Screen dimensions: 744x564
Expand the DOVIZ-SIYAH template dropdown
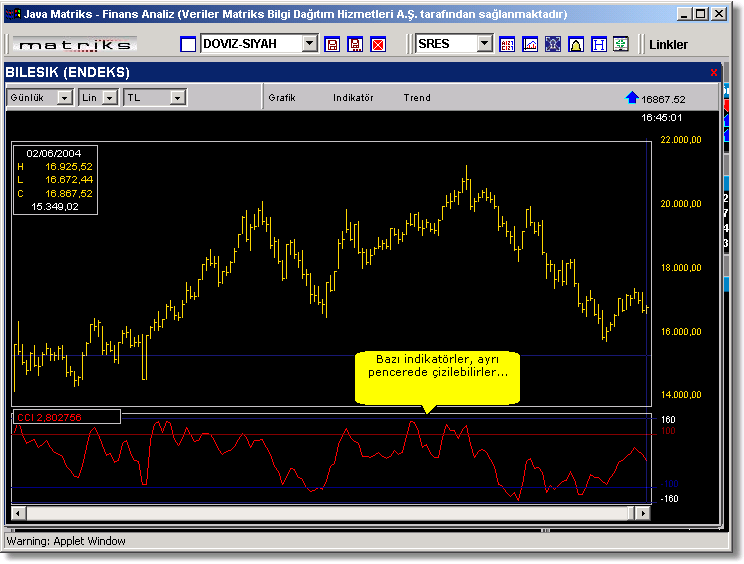[309, 44]
